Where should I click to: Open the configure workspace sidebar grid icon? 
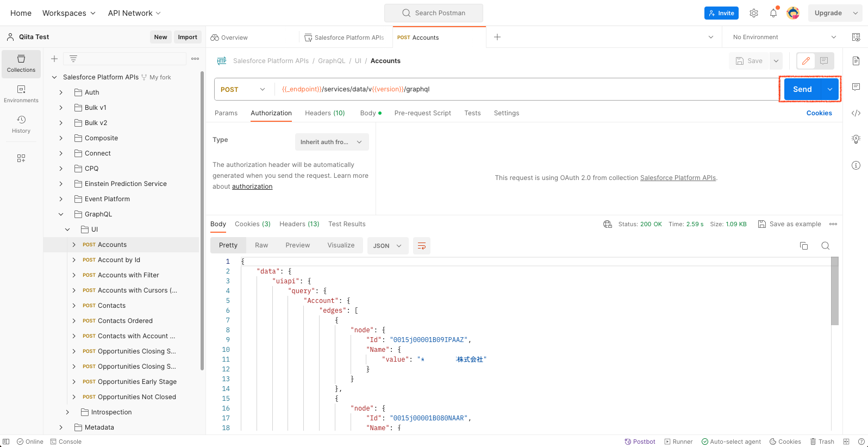click(x=21, y=158)
